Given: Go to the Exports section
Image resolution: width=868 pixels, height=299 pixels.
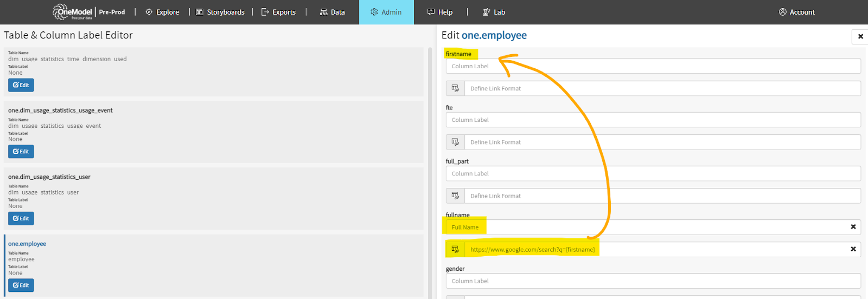Looking at the screenshot, I should [x=278, y=12].
